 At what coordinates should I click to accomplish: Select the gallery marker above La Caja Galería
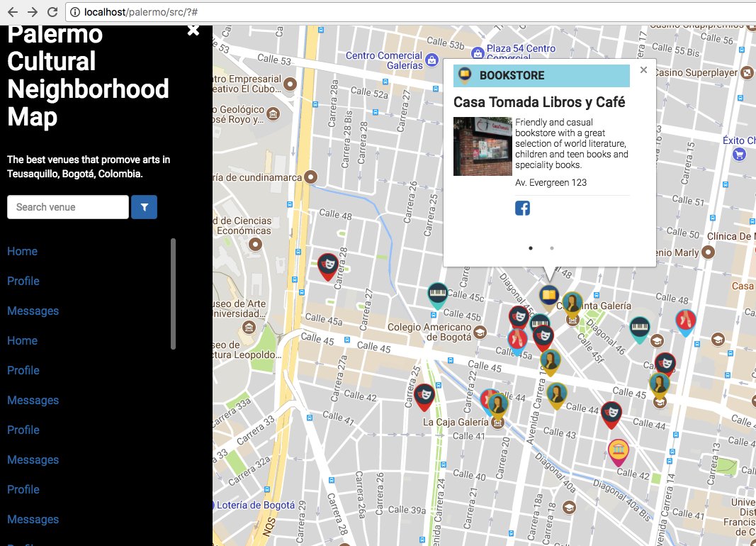[497, 406]
